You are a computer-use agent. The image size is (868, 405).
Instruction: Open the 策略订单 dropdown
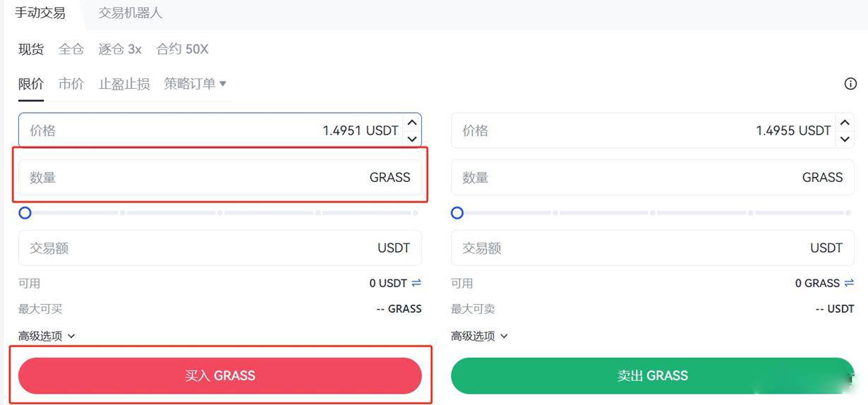tap(195, 84)
